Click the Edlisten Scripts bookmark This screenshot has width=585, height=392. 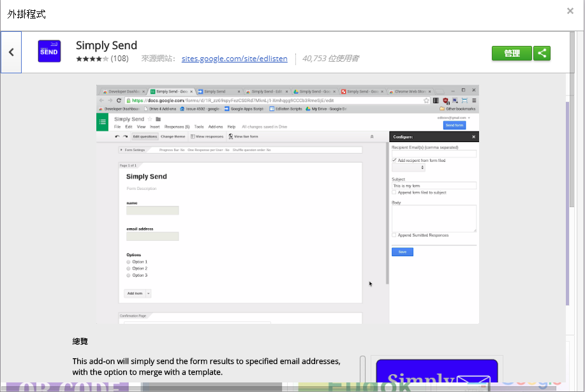point(286,109)
